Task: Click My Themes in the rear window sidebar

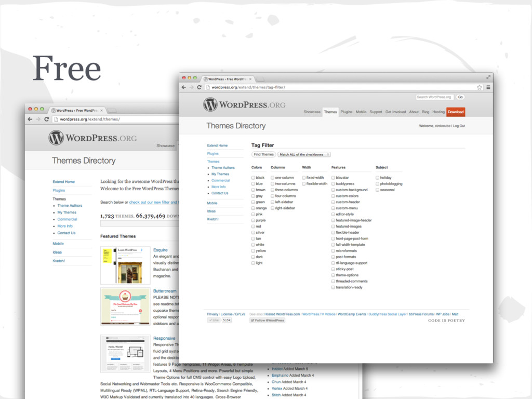Action: (67, 212)
